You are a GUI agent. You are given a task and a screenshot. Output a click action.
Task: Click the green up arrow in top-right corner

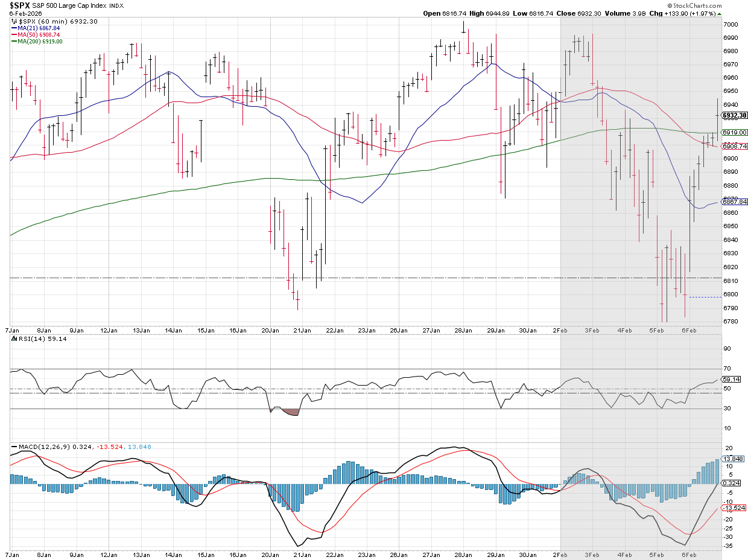click(720, 13)
